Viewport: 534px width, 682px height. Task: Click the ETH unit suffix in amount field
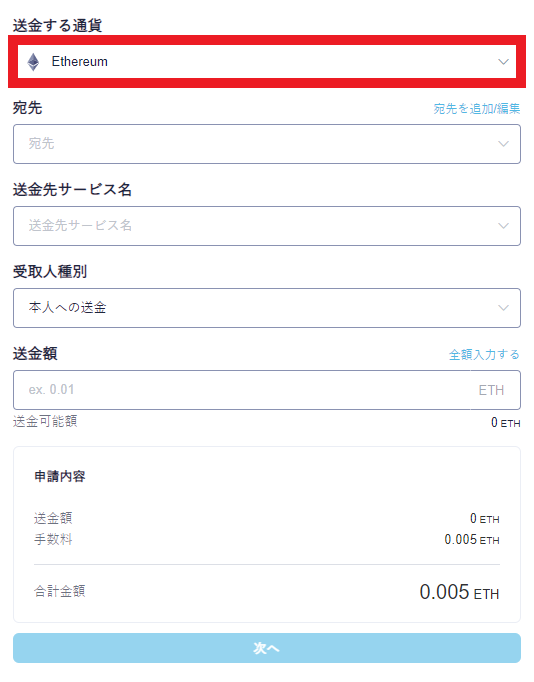click(491, 390)
